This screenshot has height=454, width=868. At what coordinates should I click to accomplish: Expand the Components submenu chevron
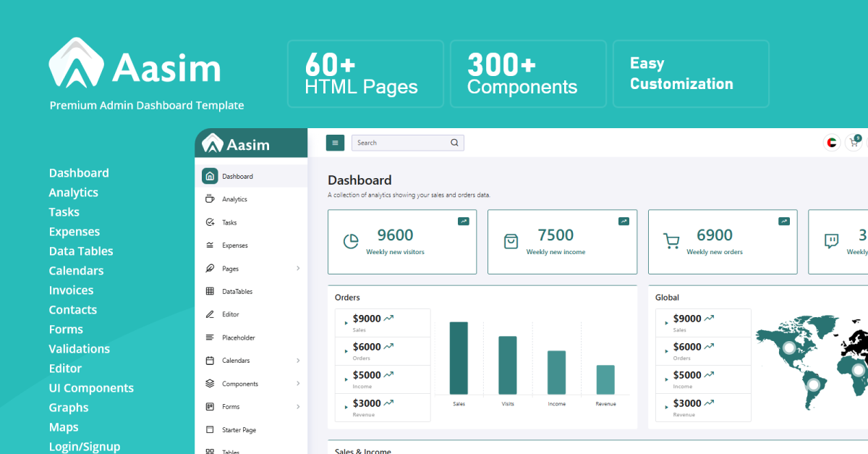click(298, 384)
